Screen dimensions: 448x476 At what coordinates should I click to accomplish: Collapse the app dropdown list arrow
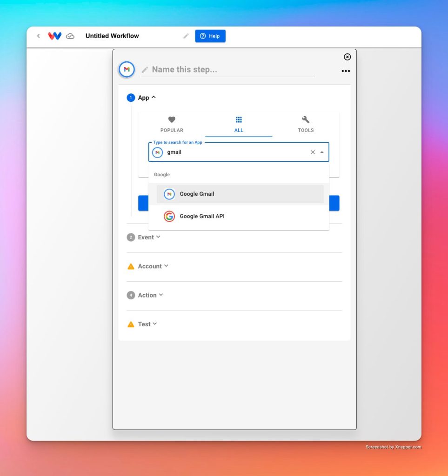(322, 152)
